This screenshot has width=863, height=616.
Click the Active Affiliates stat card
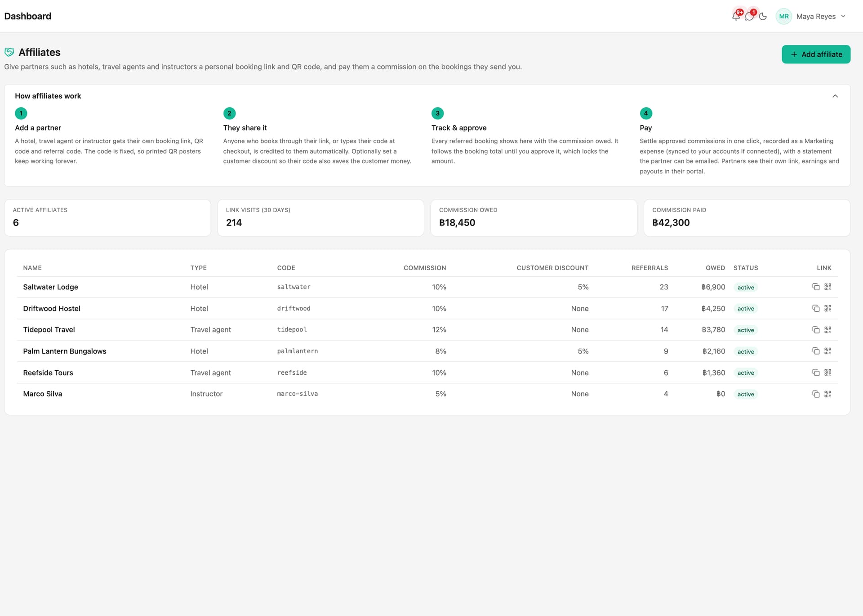click(107, 218)
